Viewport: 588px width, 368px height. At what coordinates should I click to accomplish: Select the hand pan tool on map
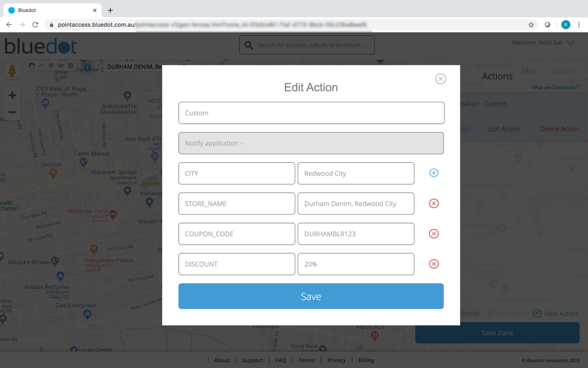[31, 66]
